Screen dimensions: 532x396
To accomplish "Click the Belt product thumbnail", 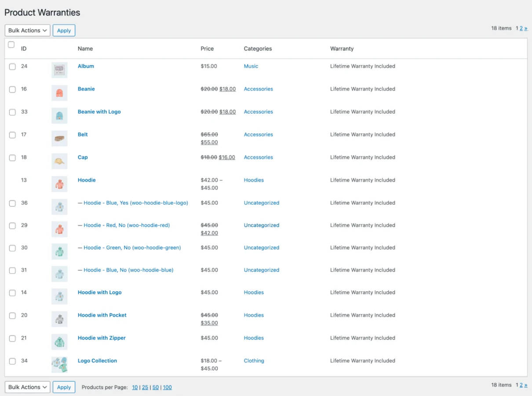I will 59,139.
